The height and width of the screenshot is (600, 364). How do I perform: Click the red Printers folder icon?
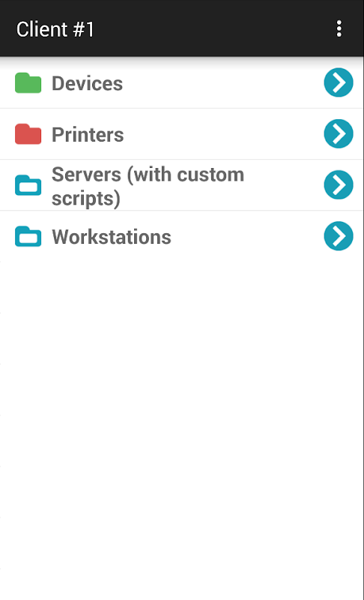(28, 134)
